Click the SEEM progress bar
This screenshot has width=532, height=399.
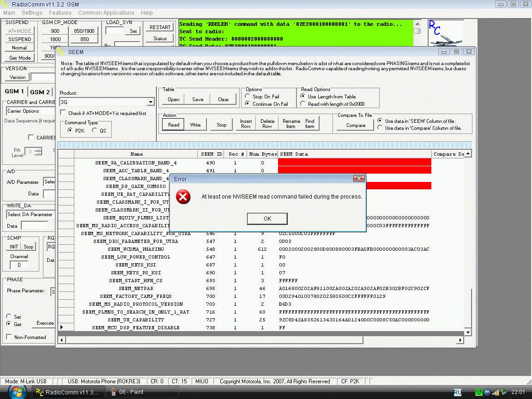pos(265,145)
